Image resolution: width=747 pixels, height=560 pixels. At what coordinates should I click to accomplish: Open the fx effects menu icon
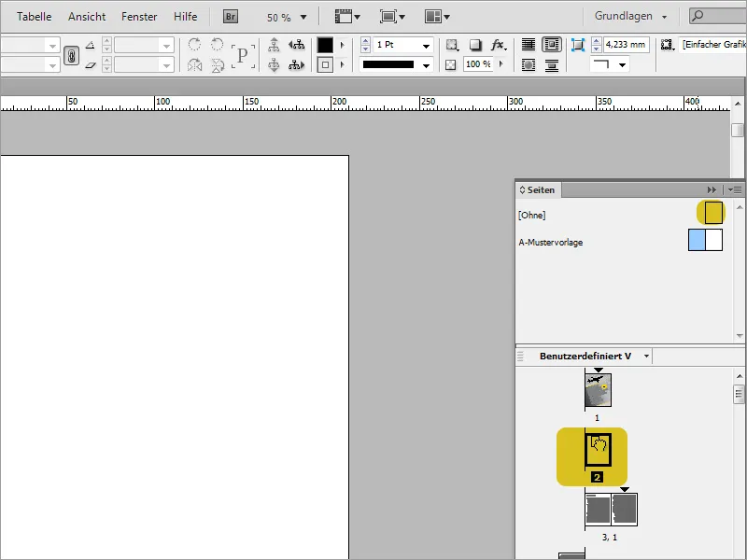coord(499,45)
